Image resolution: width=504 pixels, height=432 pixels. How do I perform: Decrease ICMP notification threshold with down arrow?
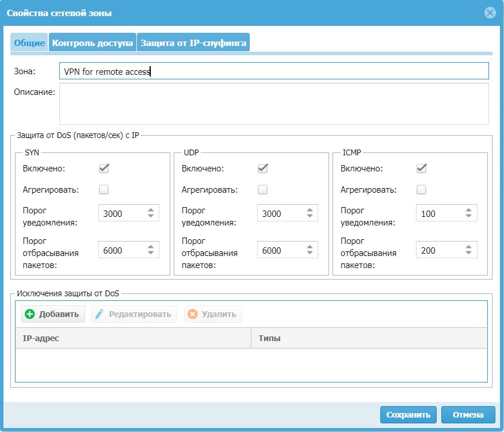tap(468, 216)
